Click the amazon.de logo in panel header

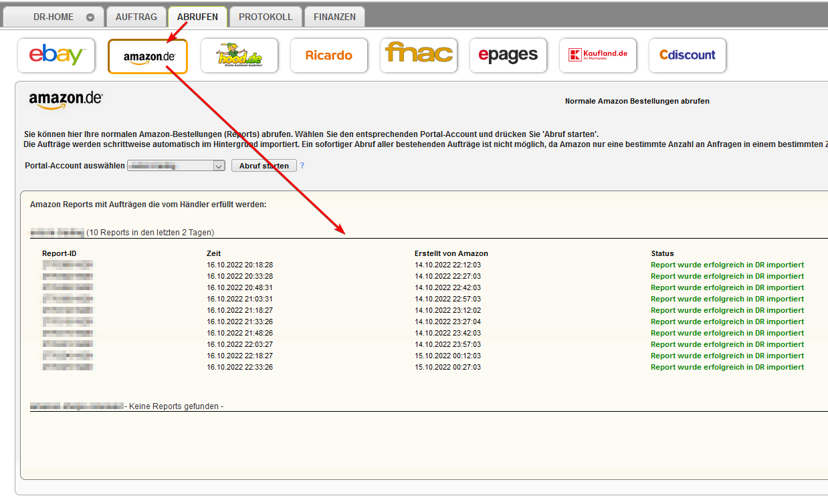pos(66,100)
